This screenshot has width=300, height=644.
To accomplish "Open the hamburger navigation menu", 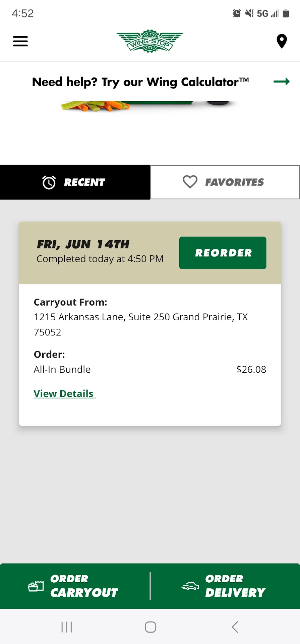I will (x=20, y=41).
